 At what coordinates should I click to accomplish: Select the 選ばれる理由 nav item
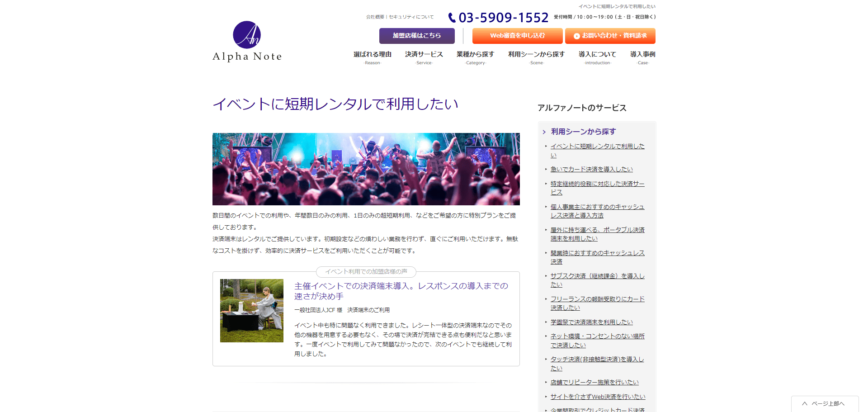pyautogui.click(x=372, y=54)
